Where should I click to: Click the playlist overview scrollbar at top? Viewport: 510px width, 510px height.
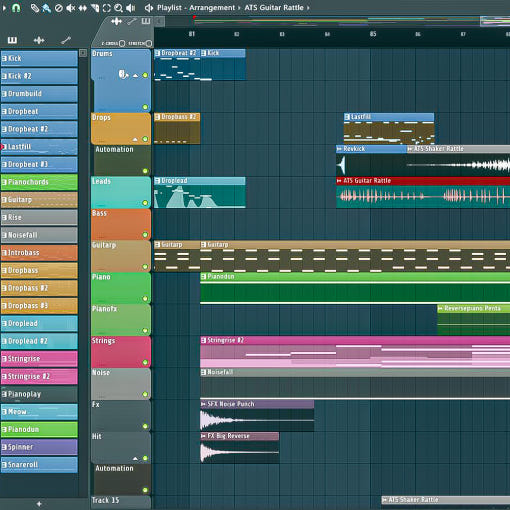pos(337,21)
